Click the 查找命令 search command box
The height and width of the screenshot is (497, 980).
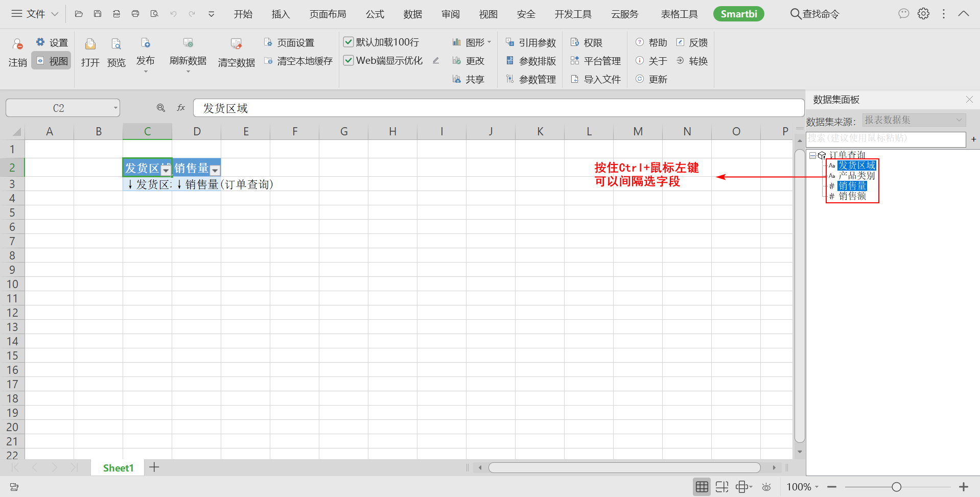pyautogui.click(x=815, y=14)
